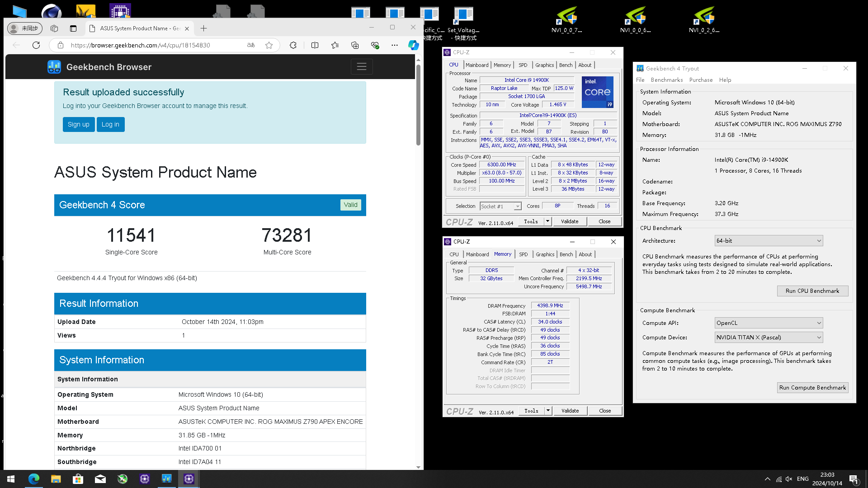Click the browser back arrow

click(16, 45)
